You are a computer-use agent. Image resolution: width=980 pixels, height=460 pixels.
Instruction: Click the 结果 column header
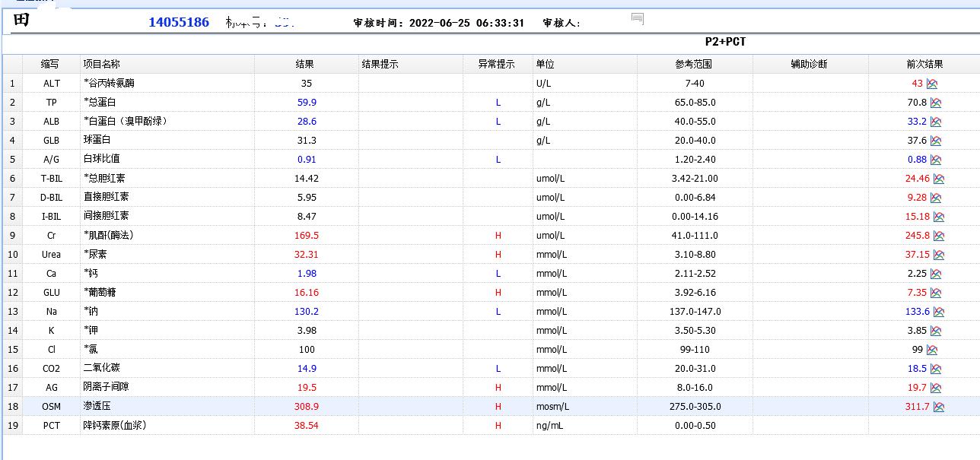tap(306, 65)
